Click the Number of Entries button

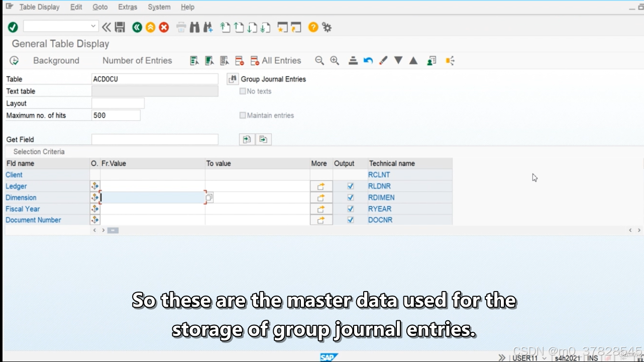pyautogui.click(x=137, y=60)
